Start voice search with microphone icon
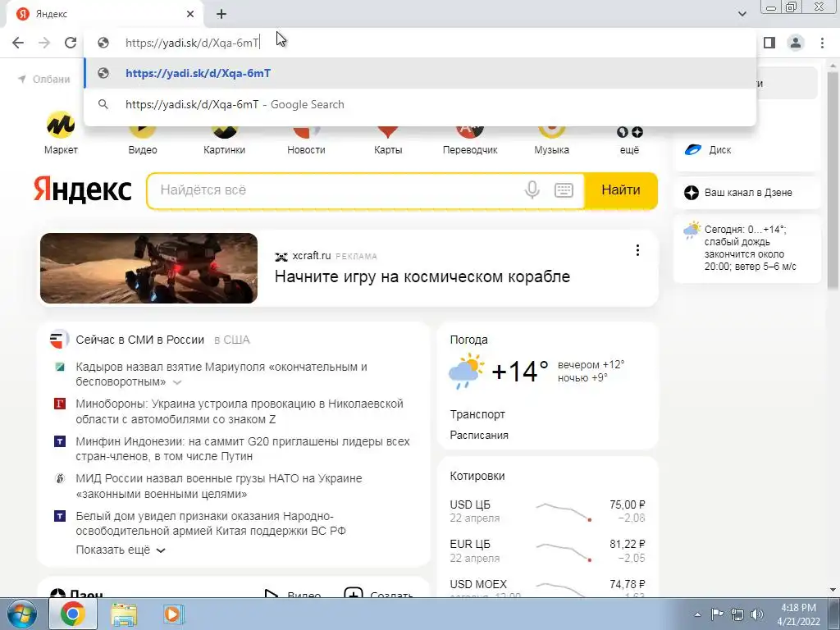Screen dimensions: 840x630 [x=532, y=189]
